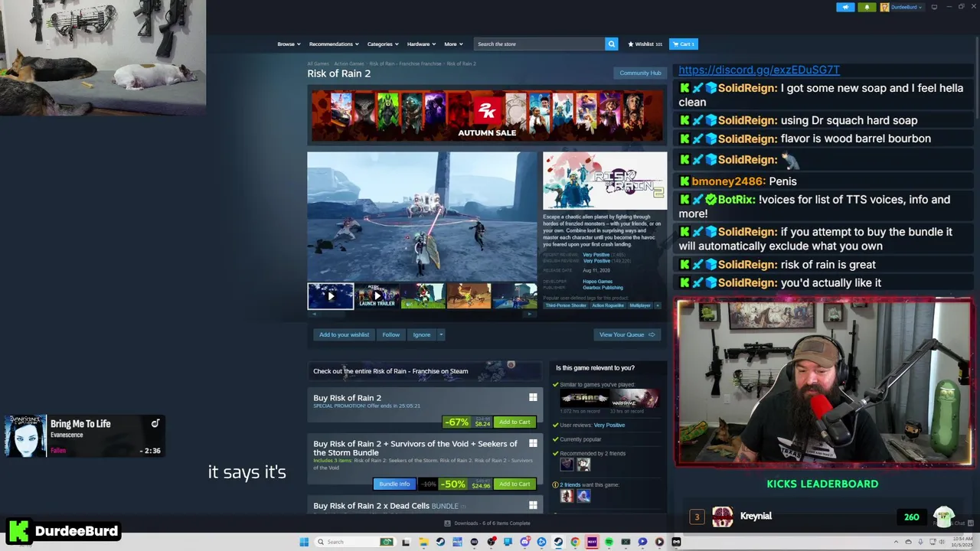Add the $24.96 bundle to cart

514,484
